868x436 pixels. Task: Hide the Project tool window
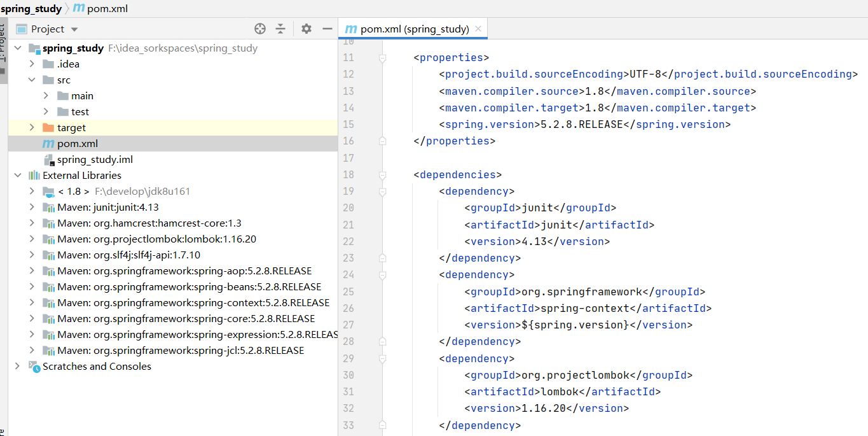tap(327, 29)
